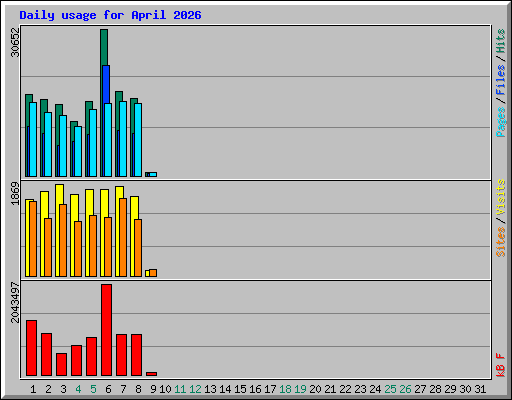
Task: Click the Pages legend label
Action: click(x=500, y=122)
